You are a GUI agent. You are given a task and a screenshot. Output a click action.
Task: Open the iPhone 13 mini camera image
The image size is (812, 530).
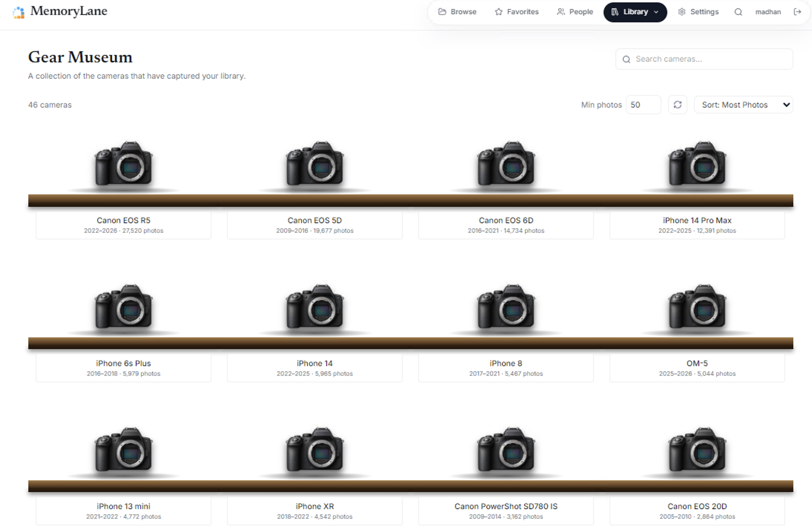(123, 450)
